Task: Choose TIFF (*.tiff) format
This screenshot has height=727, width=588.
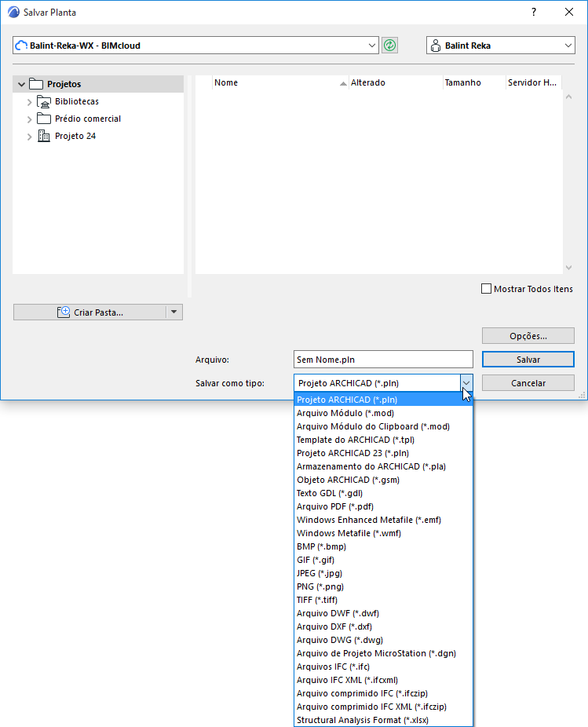Action: click(384, 600)
